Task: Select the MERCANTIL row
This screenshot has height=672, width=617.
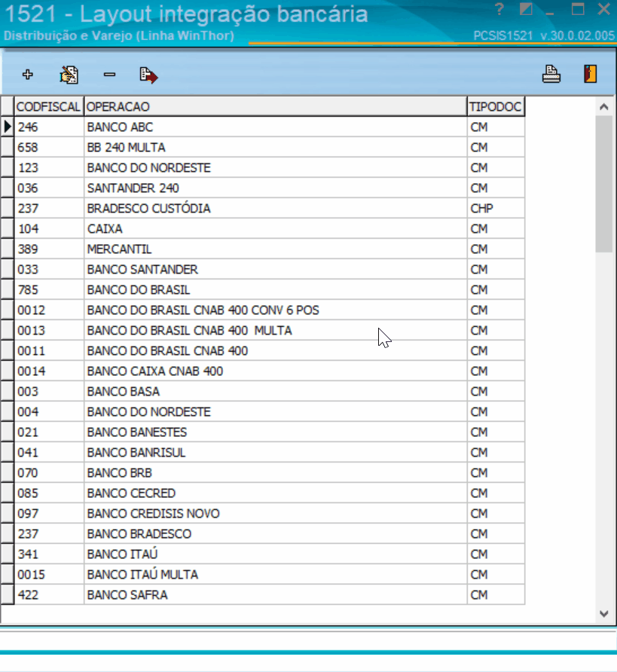Action: pyautogui.click(x=270, y=249)
